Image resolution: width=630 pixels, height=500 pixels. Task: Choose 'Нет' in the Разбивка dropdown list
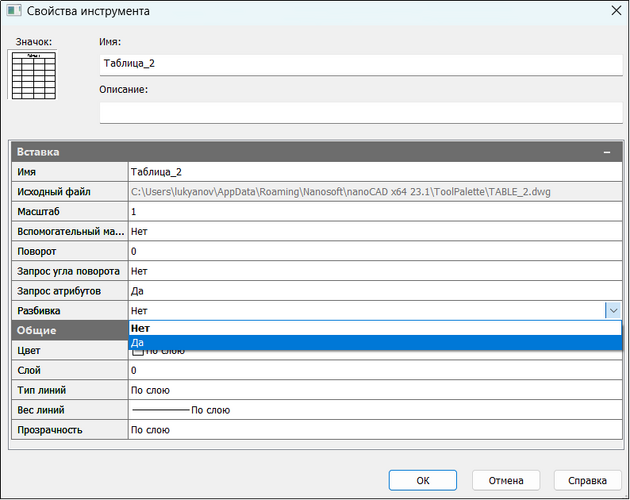pyautogui.click(x=375, y=328)
